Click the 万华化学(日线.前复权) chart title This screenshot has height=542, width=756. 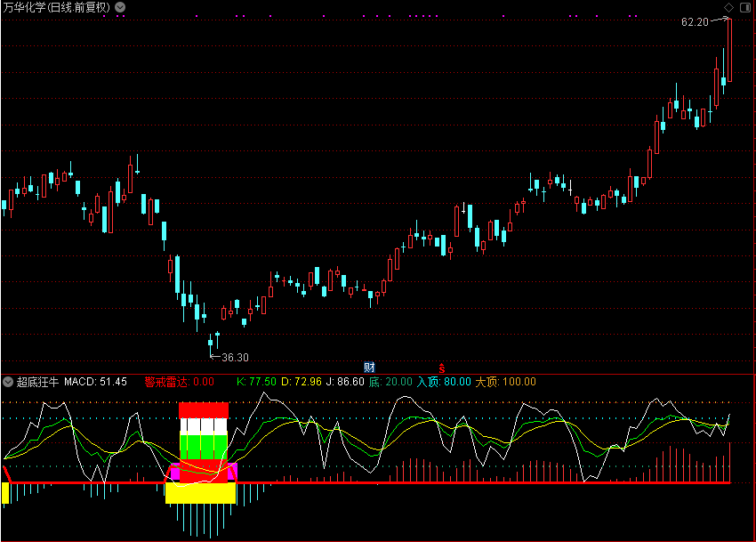(57, 7)
